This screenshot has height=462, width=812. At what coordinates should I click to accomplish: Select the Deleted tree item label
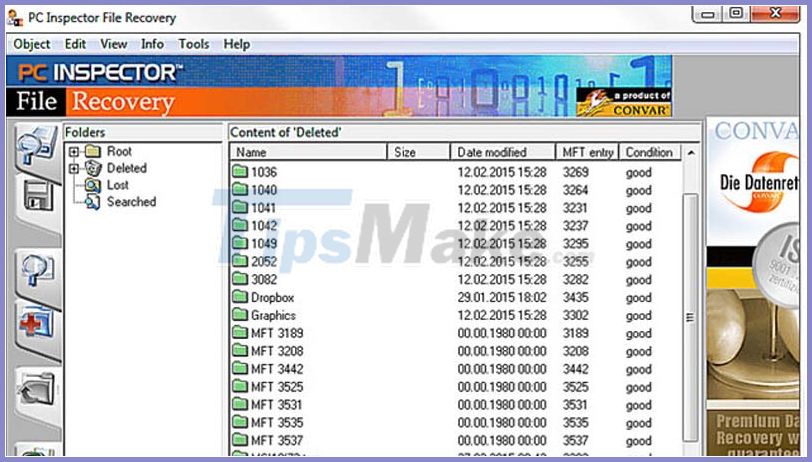click(127, 168)
